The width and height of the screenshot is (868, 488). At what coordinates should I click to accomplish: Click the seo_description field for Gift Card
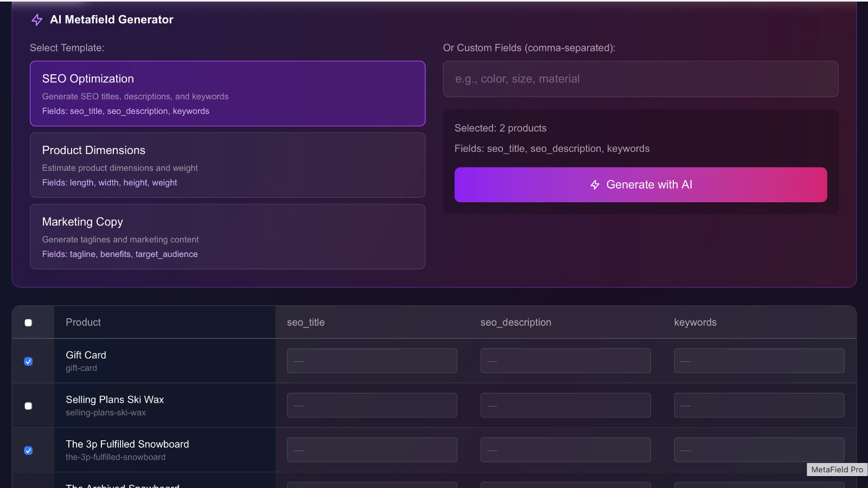[565, 361]
